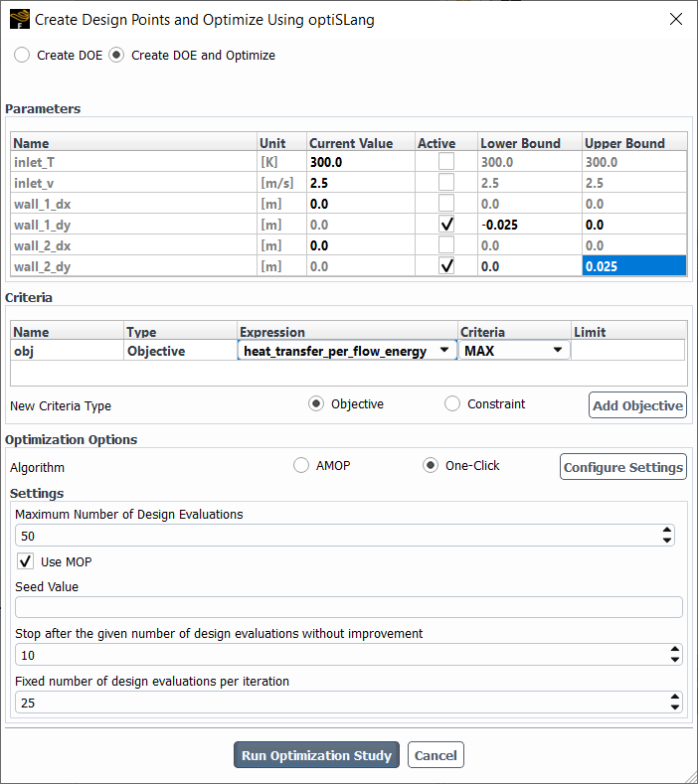Select the wall_2_dy parameter name
The image size is (698, 784).
coord(134,266)
